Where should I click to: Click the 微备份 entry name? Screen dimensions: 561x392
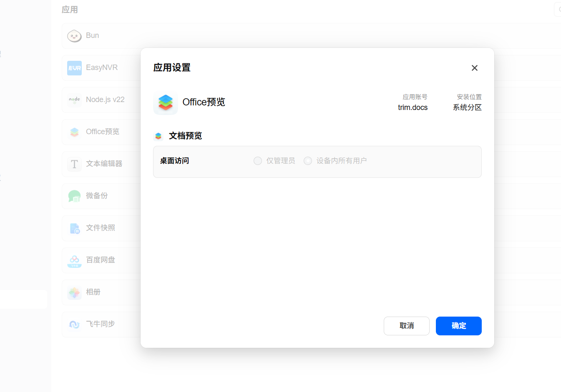[x=97, y=196]
